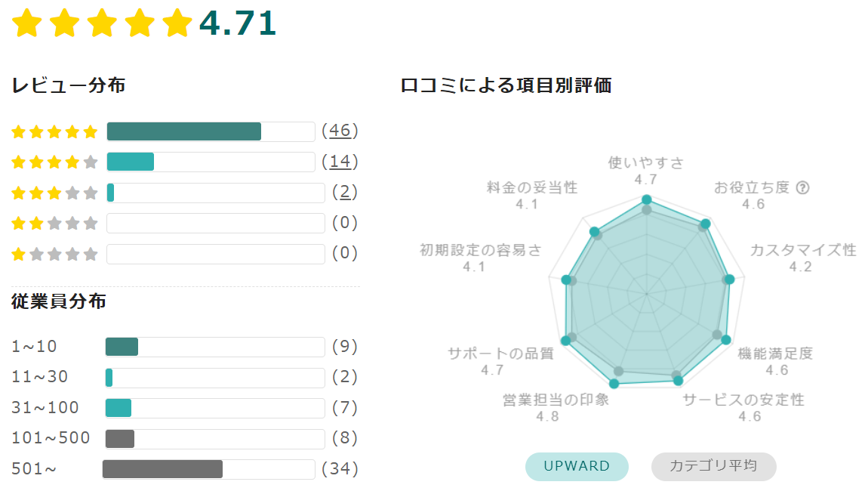Click the three-star rating icons row
The image size is (868, 491).
tap(54, 193)
